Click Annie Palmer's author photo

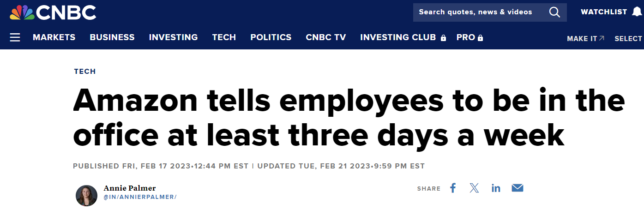tap(86, 195)
